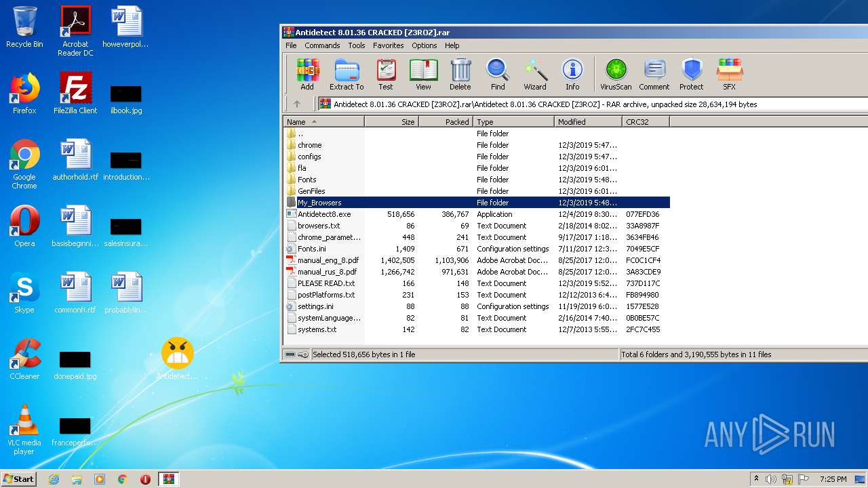
Task: Run the VirusScan toolbar icon
Action: pos(616,75)
